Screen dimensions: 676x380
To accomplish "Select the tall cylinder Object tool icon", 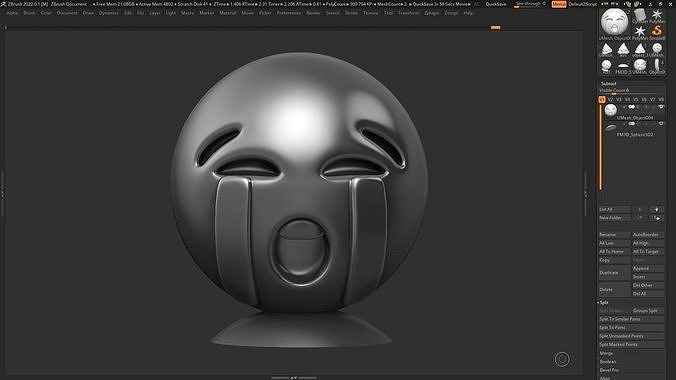I will click(657, 66).
